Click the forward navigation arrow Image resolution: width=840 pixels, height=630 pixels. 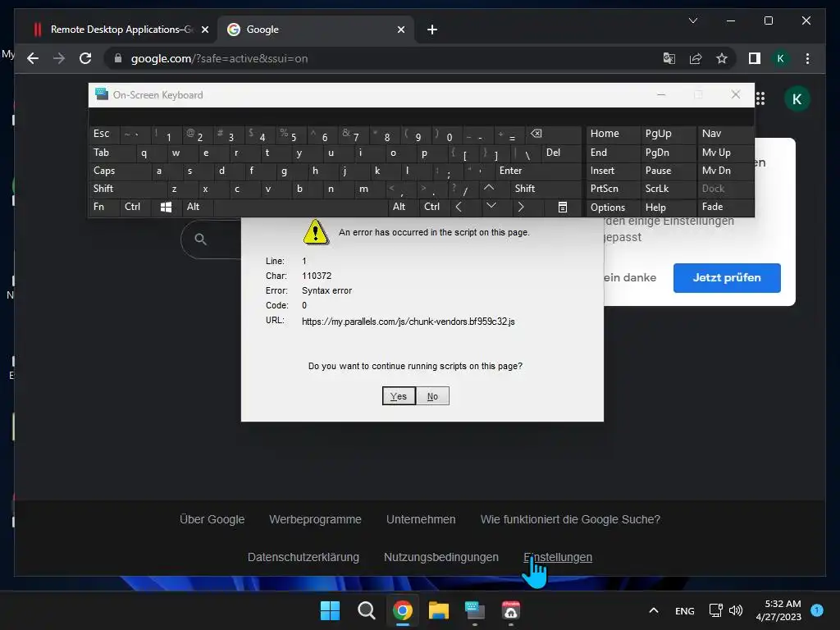(x=59, y=58)
